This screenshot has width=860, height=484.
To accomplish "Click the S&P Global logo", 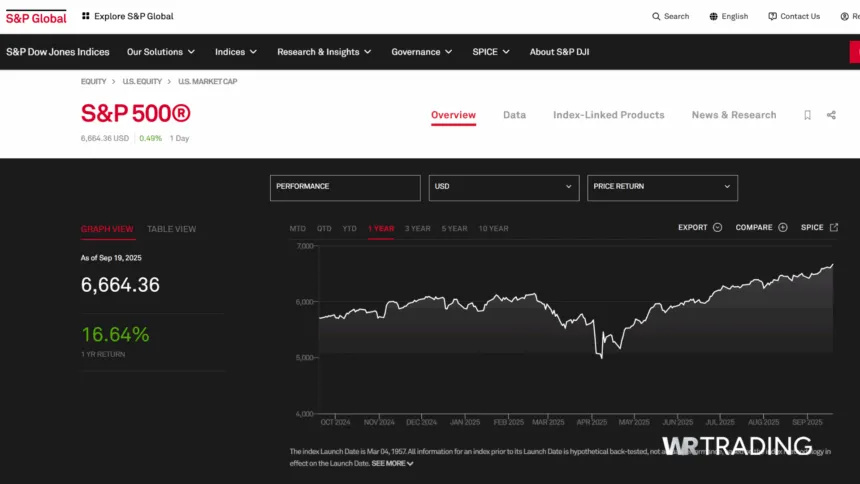I will pyautogui.click(x=36, y=17).
